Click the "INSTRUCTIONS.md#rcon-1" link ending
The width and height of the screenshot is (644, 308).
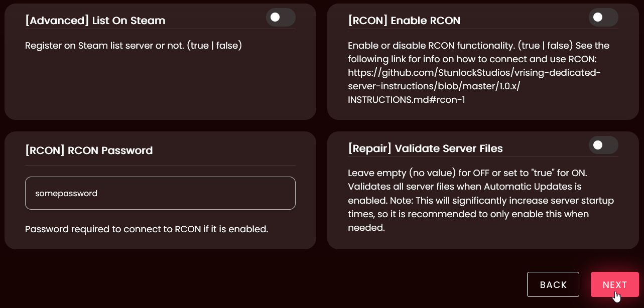coord(406,100)
